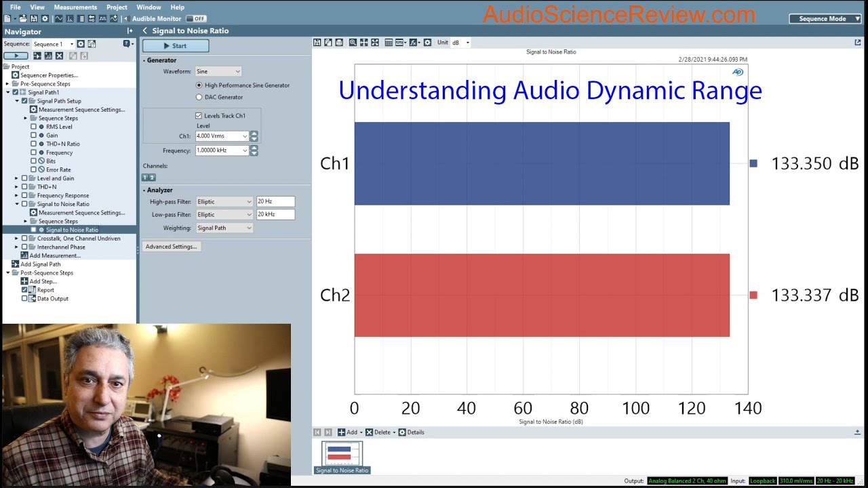The width and height of the screenshot is (868, 488).
Task: Collapse the Navigator panel with pin arrow icon
Action: coord(130,31)
